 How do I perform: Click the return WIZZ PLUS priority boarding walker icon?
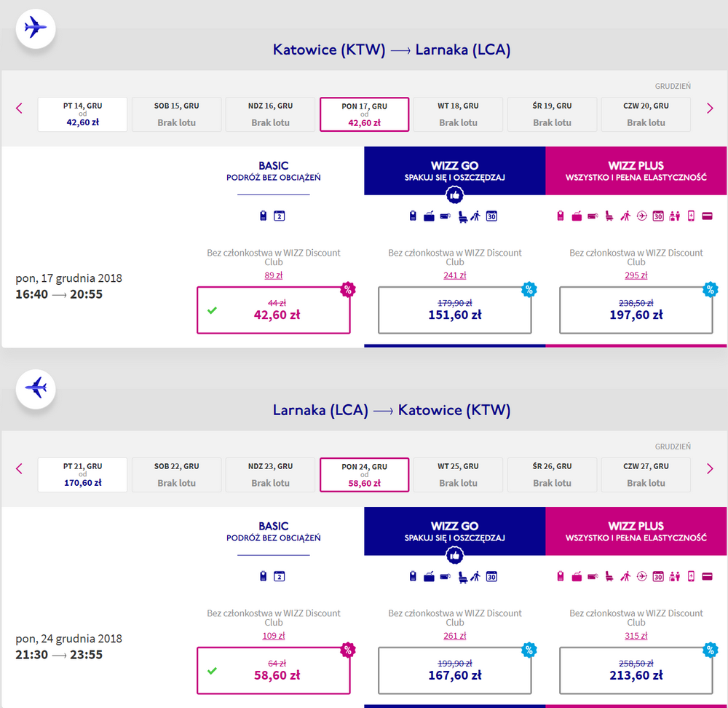(626, 577)
